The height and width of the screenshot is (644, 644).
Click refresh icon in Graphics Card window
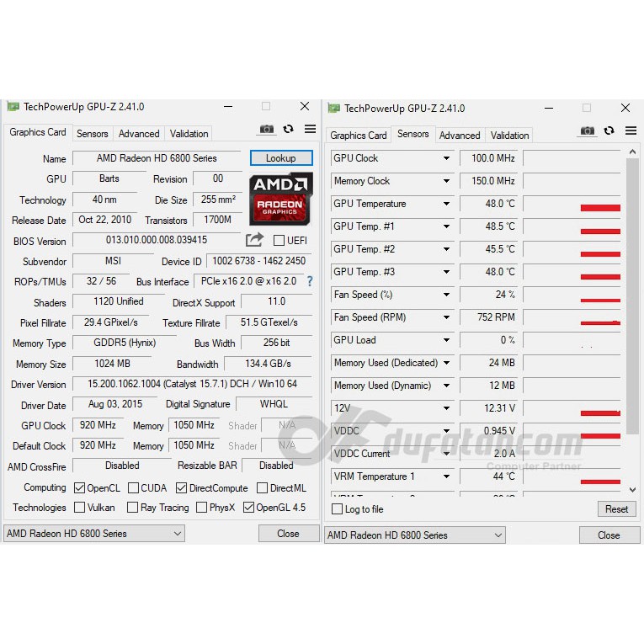tap(289, 130)
